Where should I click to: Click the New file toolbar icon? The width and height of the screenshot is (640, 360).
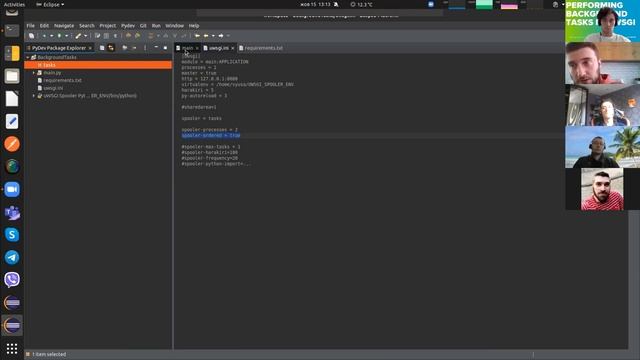(x=31, y=36)
